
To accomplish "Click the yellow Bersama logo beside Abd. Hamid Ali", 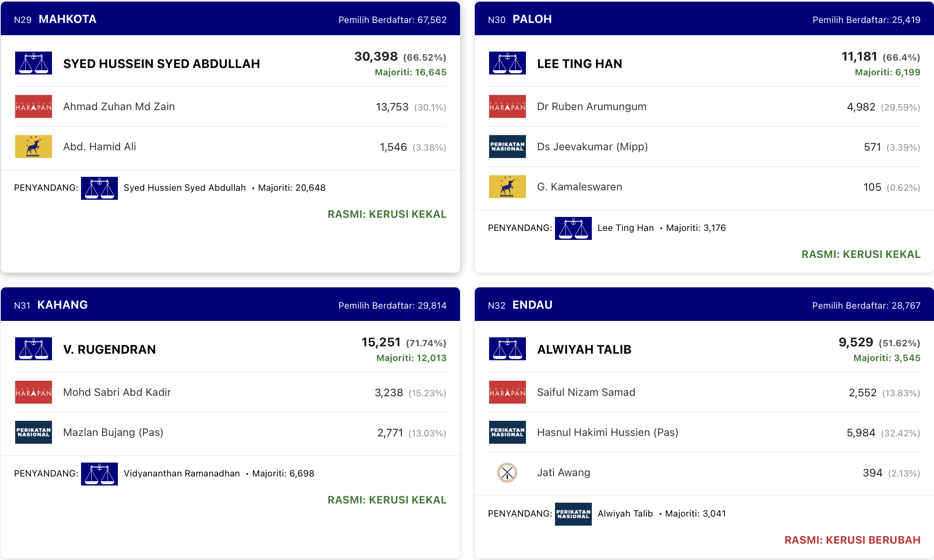I will tap(34, 147).
